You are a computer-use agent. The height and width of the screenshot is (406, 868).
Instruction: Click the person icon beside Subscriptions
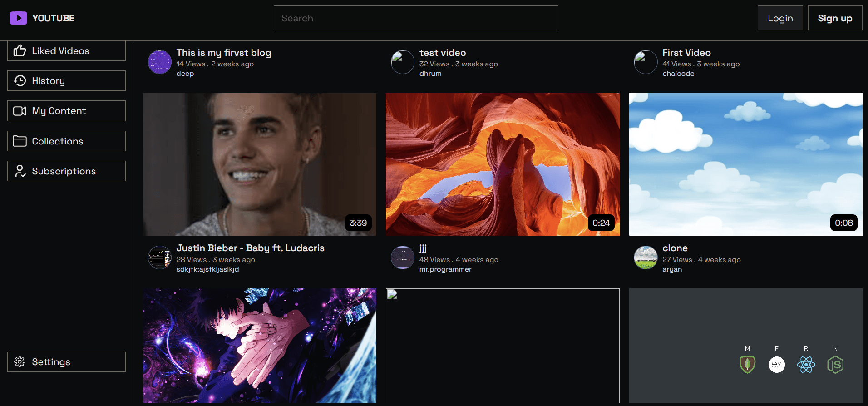click(20, 171)
